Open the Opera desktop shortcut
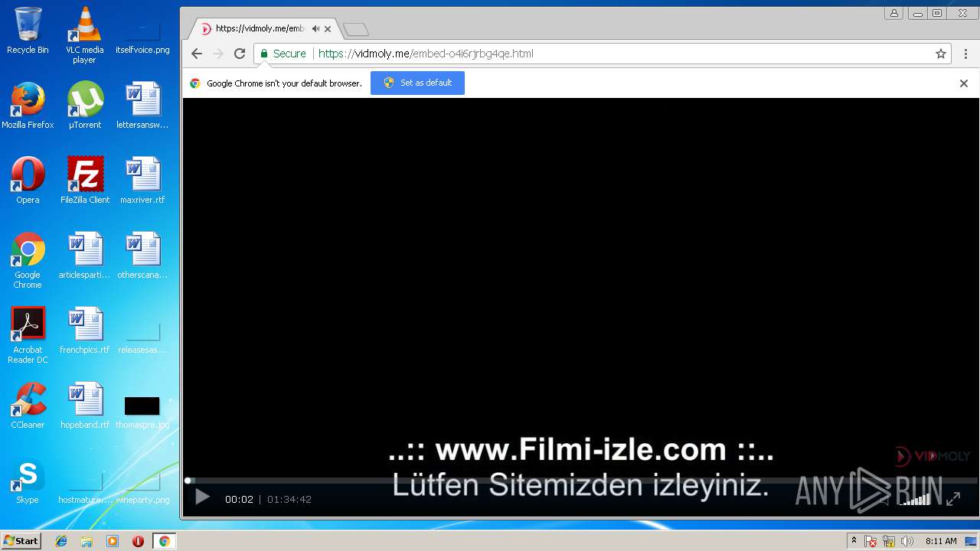Viewport: 980px width, 551px height. coord(28,181)
